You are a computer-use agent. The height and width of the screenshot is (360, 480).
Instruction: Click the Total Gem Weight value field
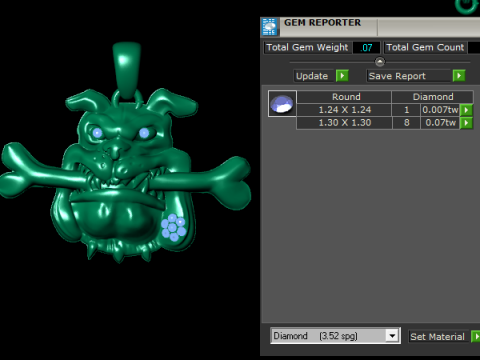[x=366, y=48]
